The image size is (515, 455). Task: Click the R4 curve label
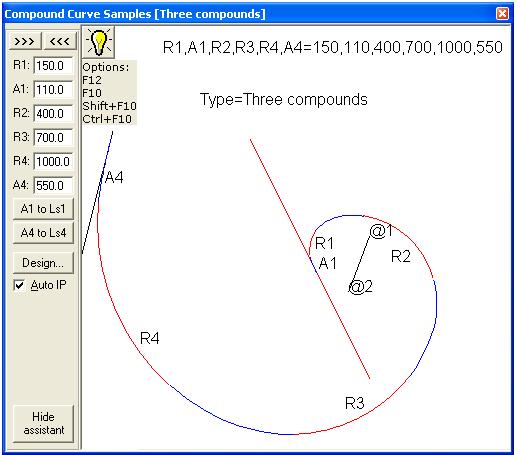tap(150, 338)
